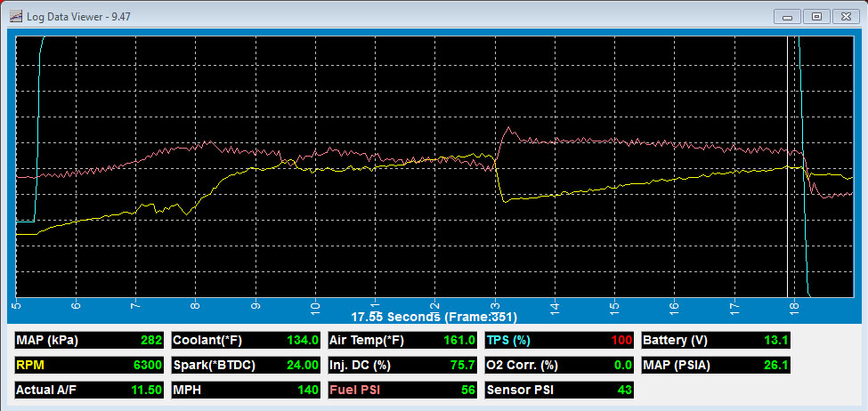This screenshot has width=868, height=411.
Task: Click the Fuel PSI value 56
Action: pyautogui.click(x=468, y=390)
